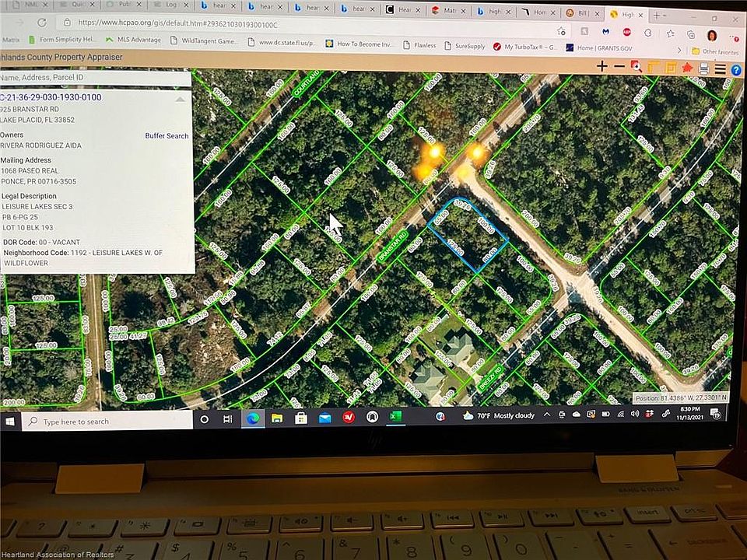Open Microsoft Edge from taskbar

pyautogui.click(x=253, y=418)
